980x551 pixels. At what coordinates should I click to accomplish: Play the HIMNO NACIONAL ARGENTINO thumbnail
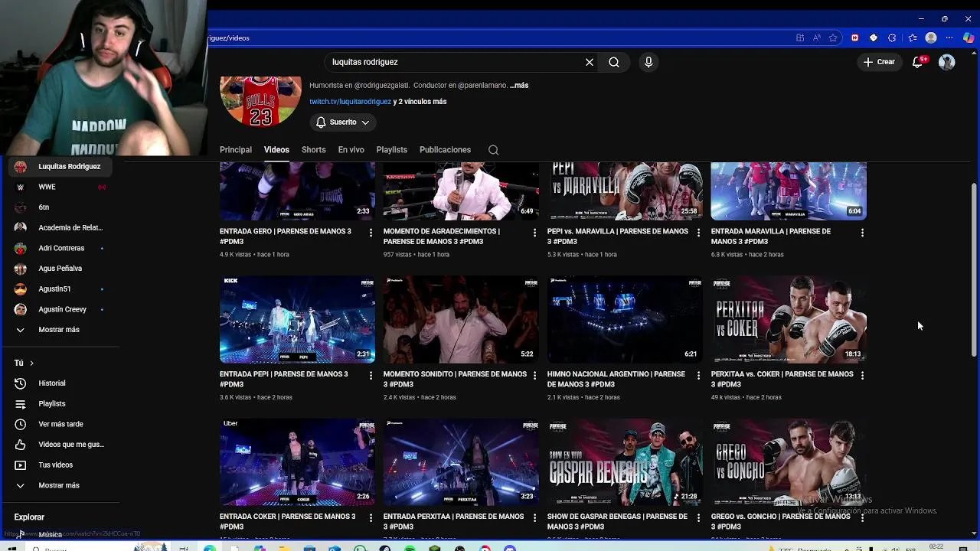pyautogui.click(x=625, y=319)
